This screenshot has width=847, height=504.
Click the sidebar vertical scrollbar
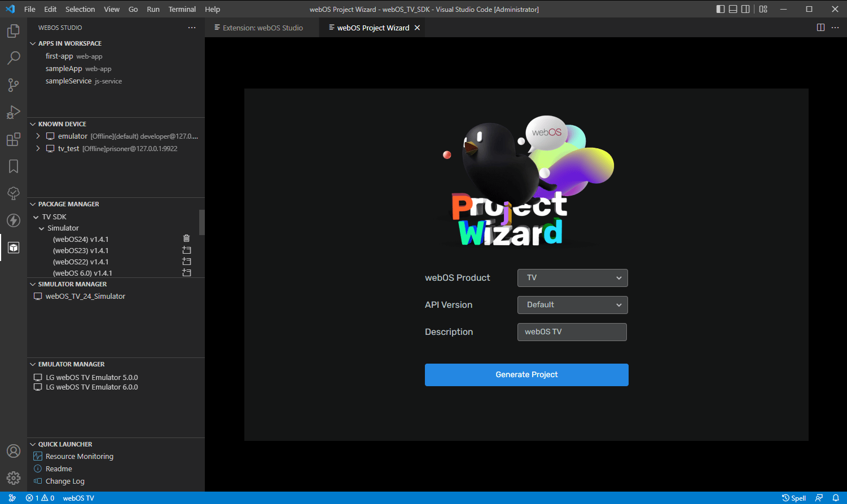click(202, 222)
